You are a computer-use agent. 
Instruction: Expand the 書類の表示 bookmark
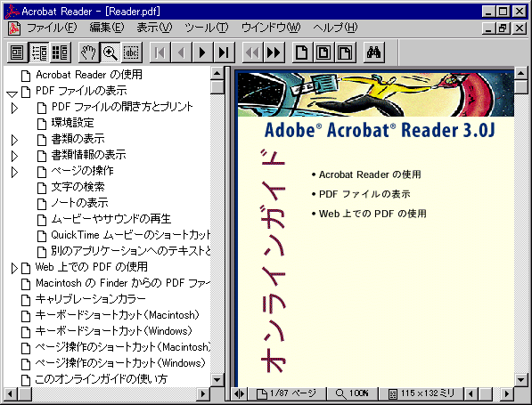click(14, 140)
